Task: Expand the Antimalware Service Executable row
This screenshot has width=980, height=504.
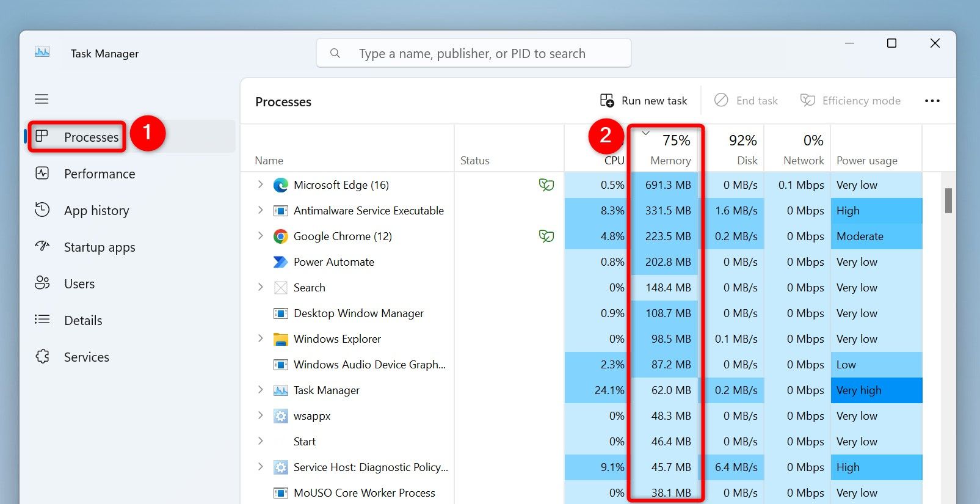Action: [261, 210]
